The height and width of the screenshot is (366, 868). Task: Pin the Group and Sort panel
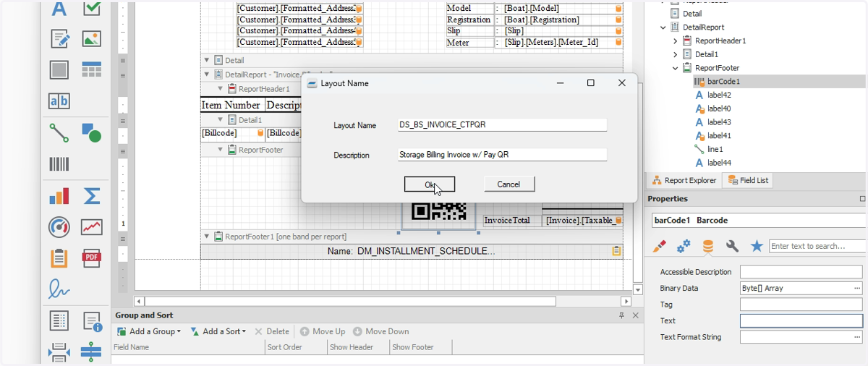[x=622, y=316]
